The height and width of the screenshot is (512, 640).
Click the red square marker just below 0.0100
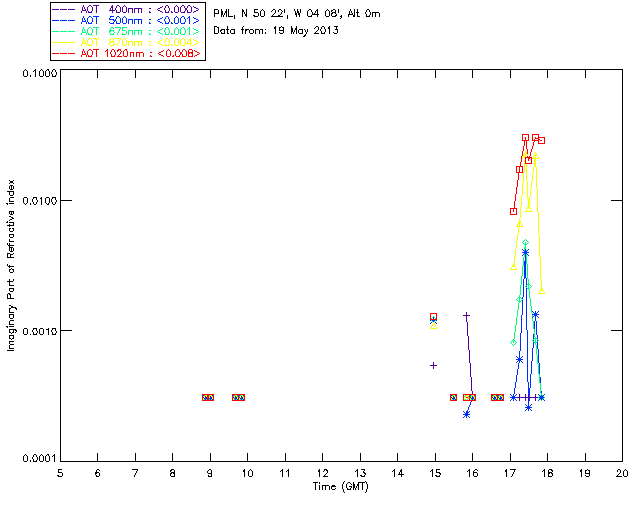pyautogui.click(x=513, y=211)
